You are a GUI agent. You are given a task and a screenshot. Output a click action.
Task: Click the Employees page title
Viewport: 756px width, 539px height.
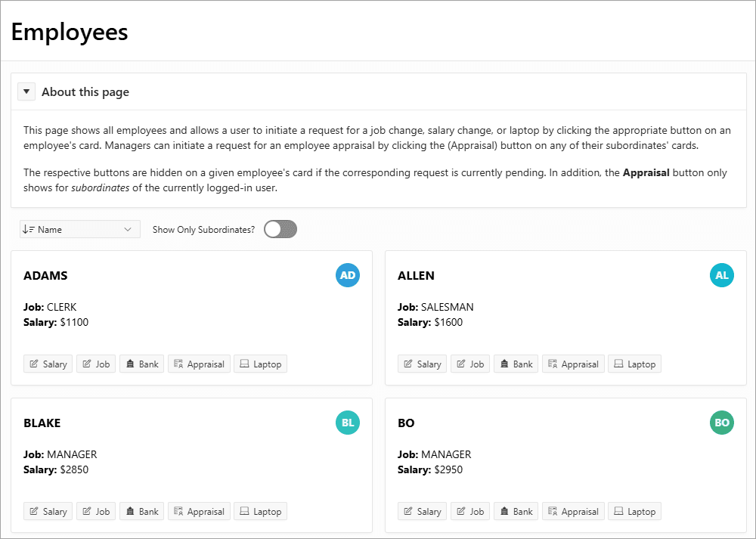click(x=70, y=33)
